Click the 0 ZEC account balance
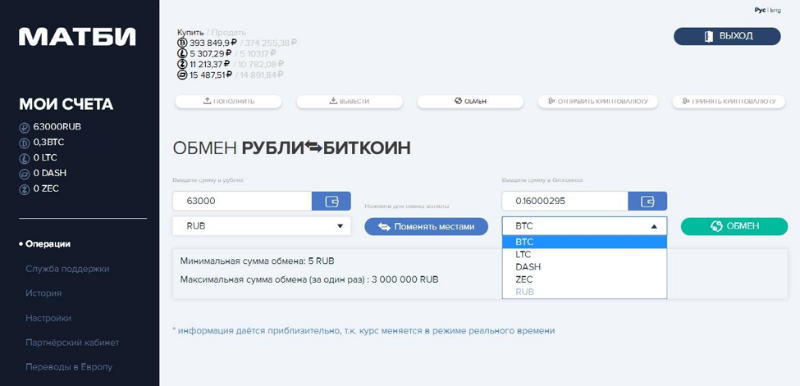Screen dimensions: 800x386 point(46,189)
